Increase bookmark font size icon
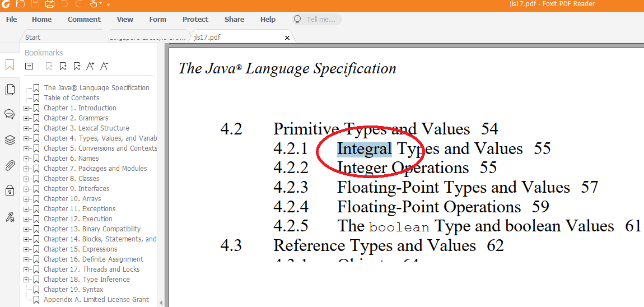The height and width of the screenshot is (307, 644). click(90, 66)
